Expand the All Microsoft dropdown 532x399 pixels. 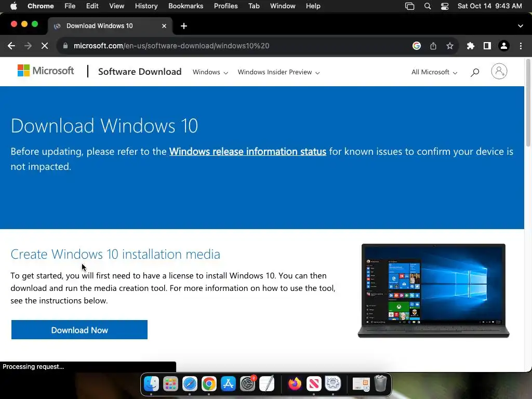434,72
